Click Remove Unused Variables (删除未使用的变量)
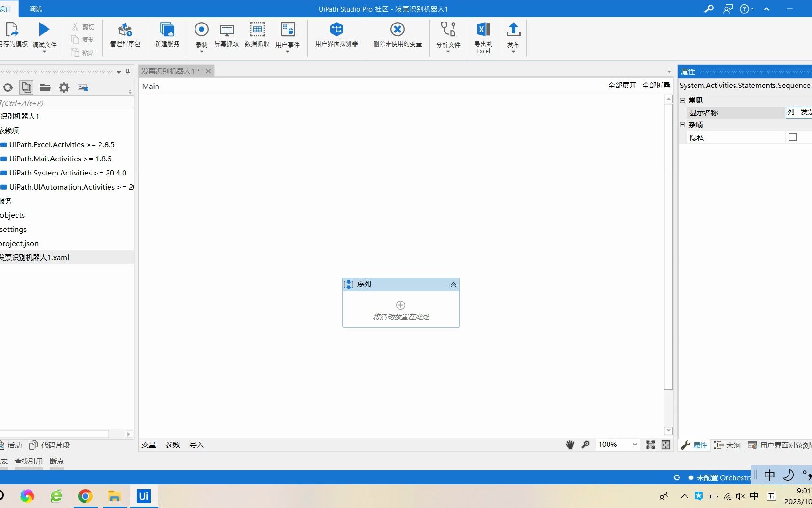812x508 pixels. pyautogui.click(x=398, y=35)
